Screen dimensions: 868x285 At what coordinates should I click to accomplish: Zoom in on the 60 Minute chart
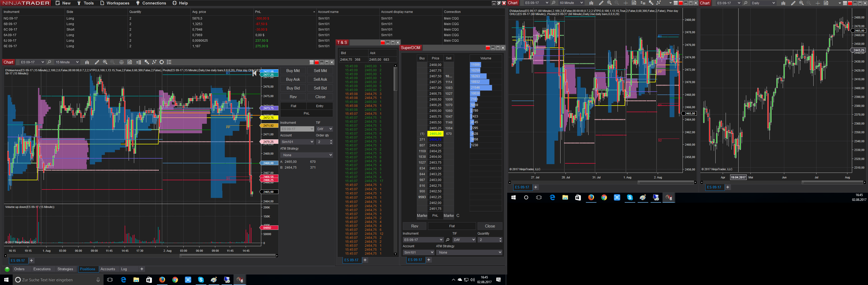609,3
